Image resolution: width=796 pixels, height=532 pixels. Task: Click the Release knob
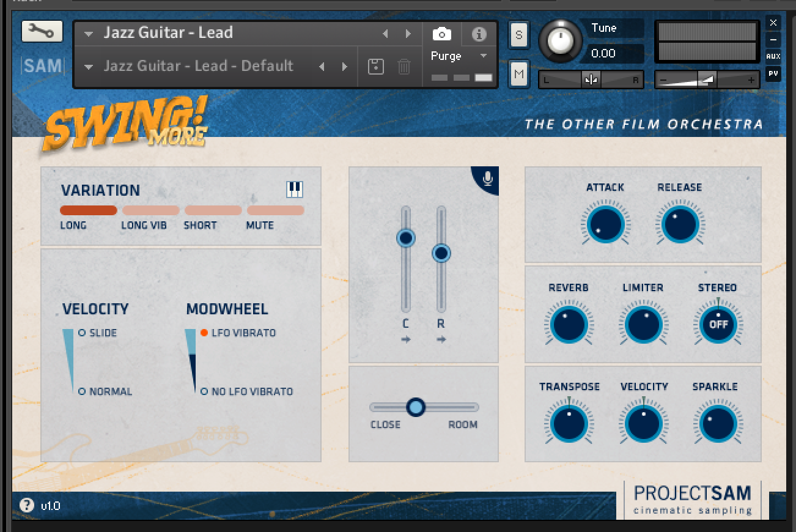point(680,224)
